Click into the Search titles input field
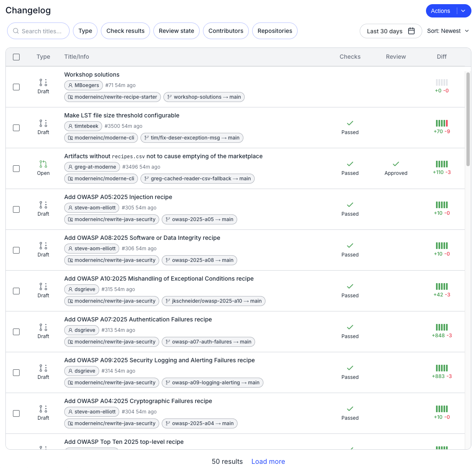The image size is (476, 468). click(x=38, y=31)
